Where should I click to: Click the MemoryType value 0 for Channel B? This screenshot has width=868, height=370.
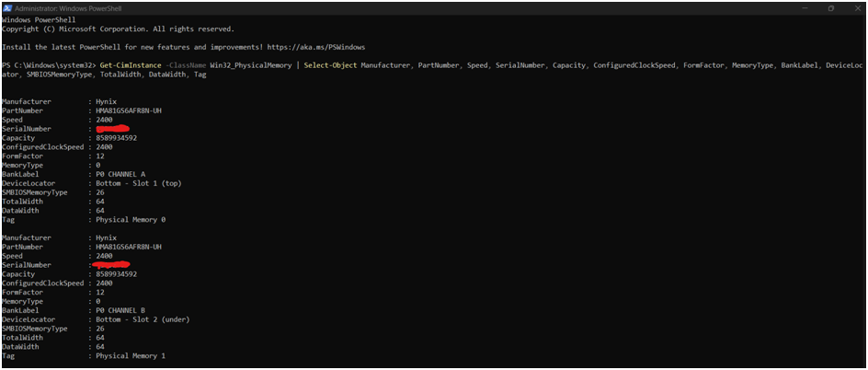[98, 301]
